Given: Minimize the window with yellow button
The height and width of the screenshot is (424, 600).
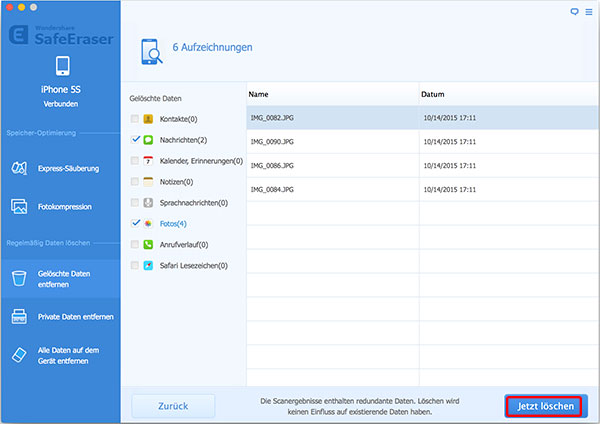Looking at the screenshot, I should coord(21,7).
